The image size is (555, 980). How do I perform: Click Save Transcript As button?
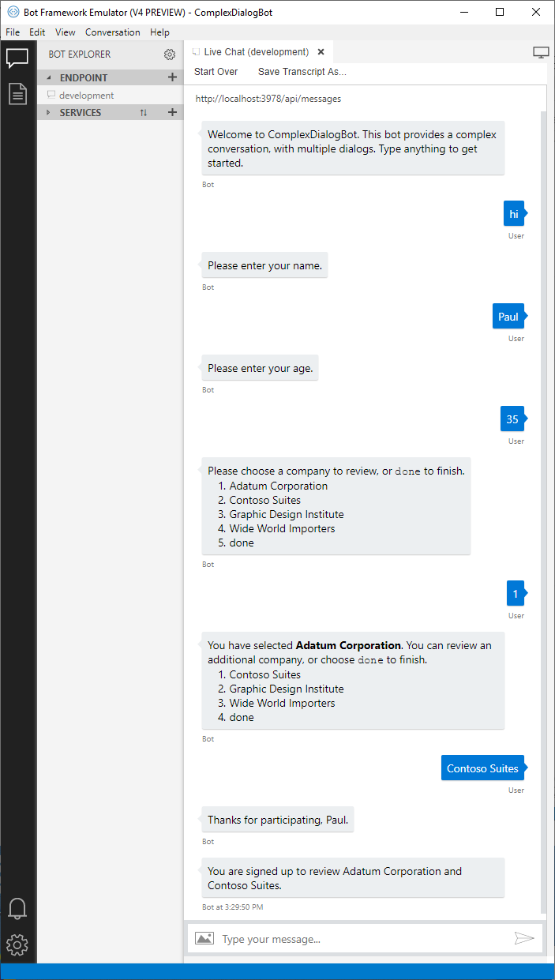(302, 72)
